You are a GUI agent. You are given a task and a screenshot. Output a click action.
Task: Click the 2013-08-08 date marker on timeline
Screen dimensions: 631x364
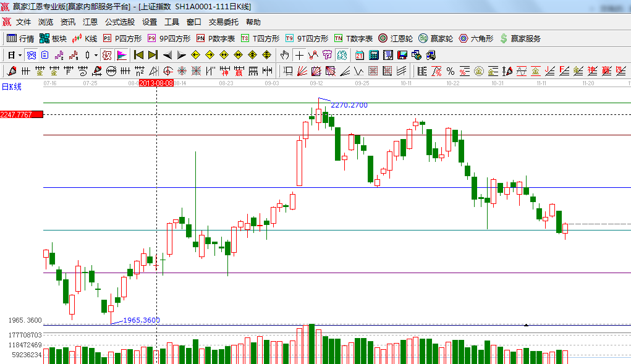coord(156,82)
